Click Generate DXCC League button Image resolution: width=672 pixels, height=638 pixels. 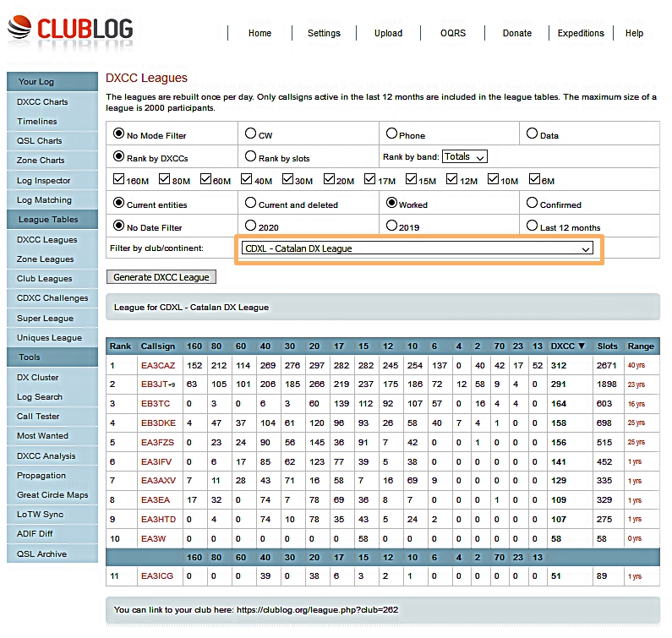pyautogui.click(x=161, y=277)
